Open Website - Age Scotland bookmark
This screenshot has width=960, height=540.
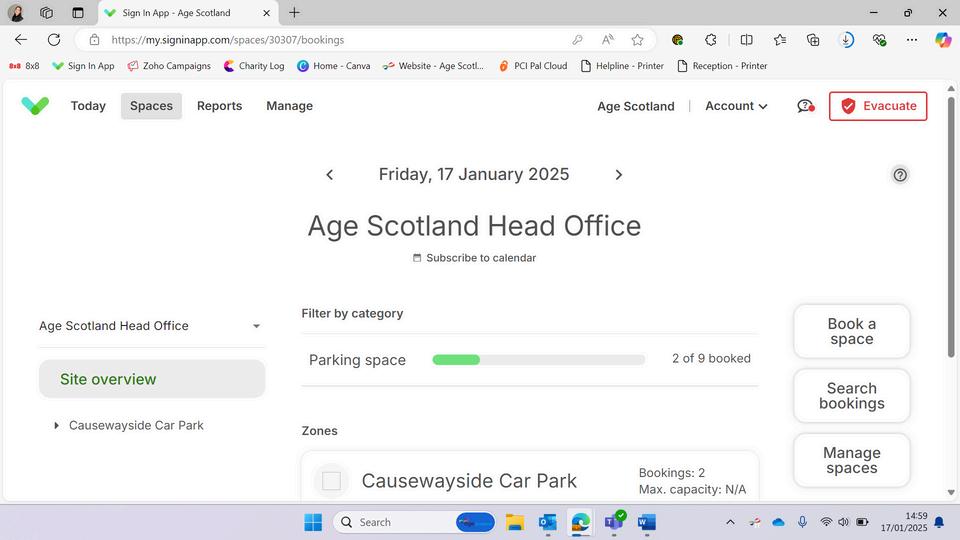[433, 66]
